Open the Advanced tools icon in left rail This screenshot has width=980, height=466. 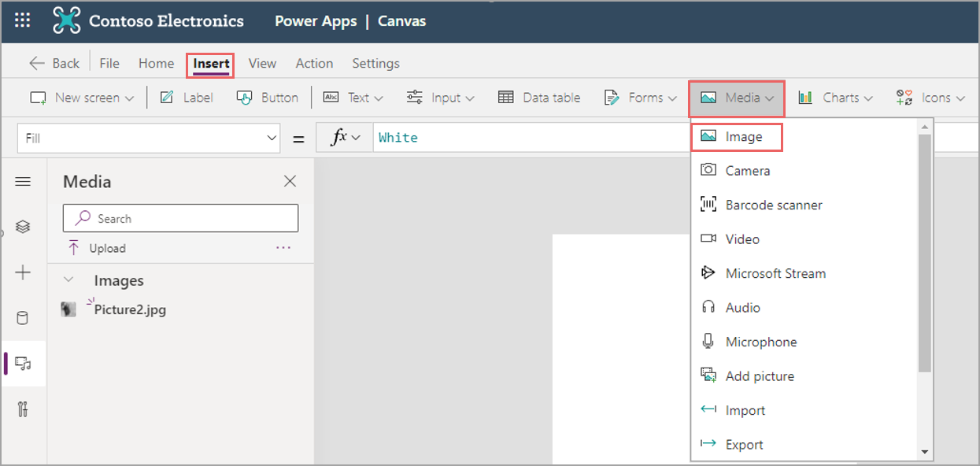[23, 409]
